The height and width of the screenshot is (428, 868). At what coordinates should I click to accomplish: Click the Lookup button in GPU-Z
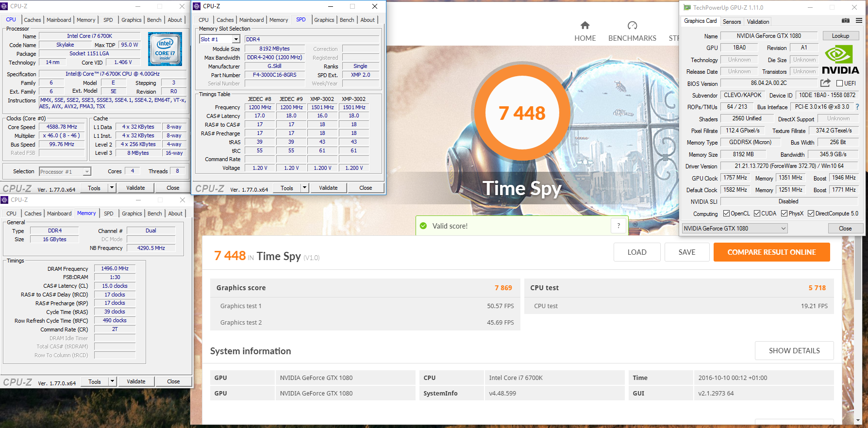tap(841, 36)
